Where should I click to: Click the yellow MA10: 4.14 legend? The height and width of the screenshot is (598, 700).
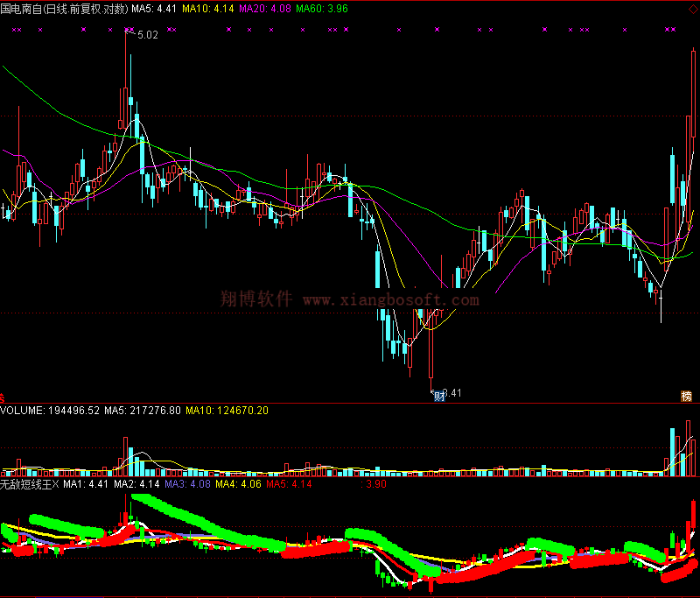tap(208, 8)
